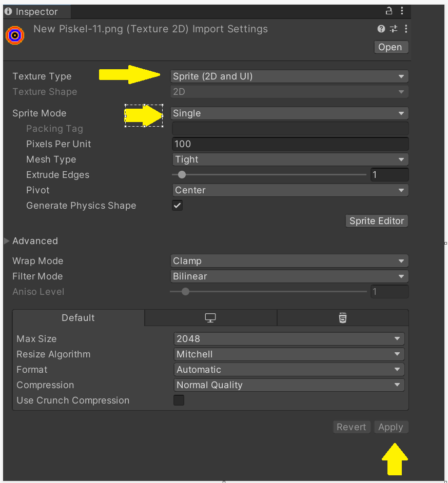Click the Packing Tag input field
Screen dimensions: 448x483
pyautogui.click(x=290, y=128)
